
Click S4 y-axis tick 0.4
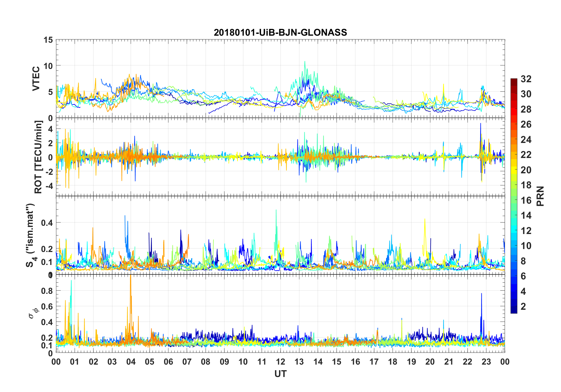point(47,223)
